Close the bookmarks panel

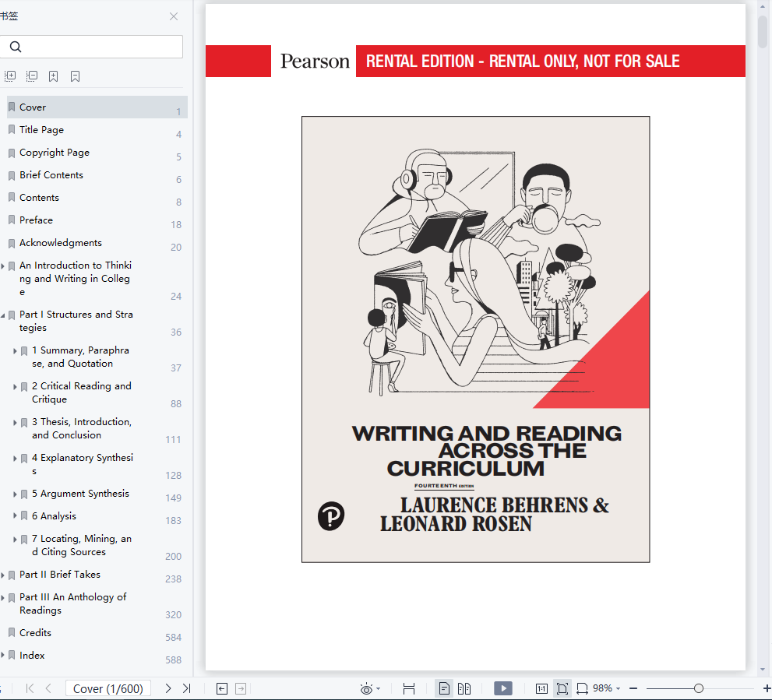[173, 16]
